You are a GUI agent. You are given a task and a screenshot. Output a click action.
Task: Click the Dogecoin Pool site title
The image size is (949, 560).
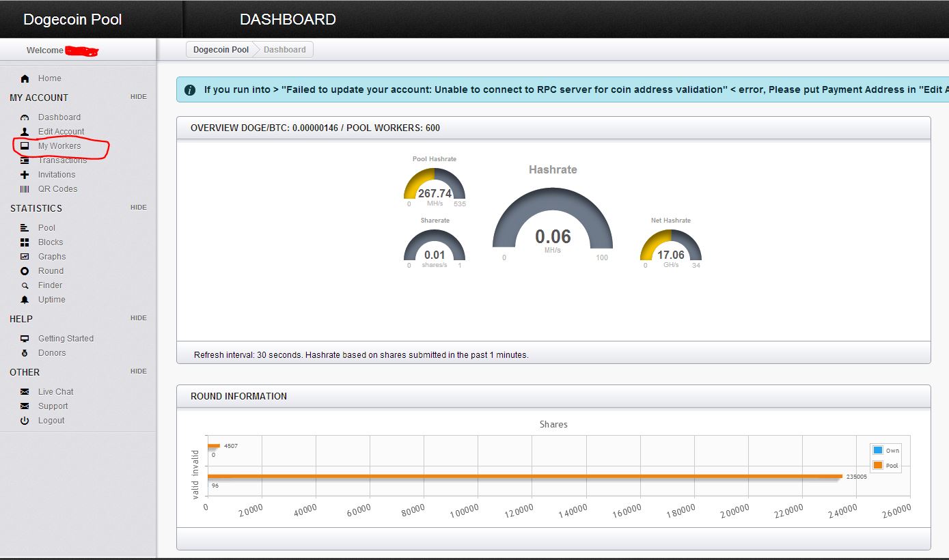[x=72, y=19]
